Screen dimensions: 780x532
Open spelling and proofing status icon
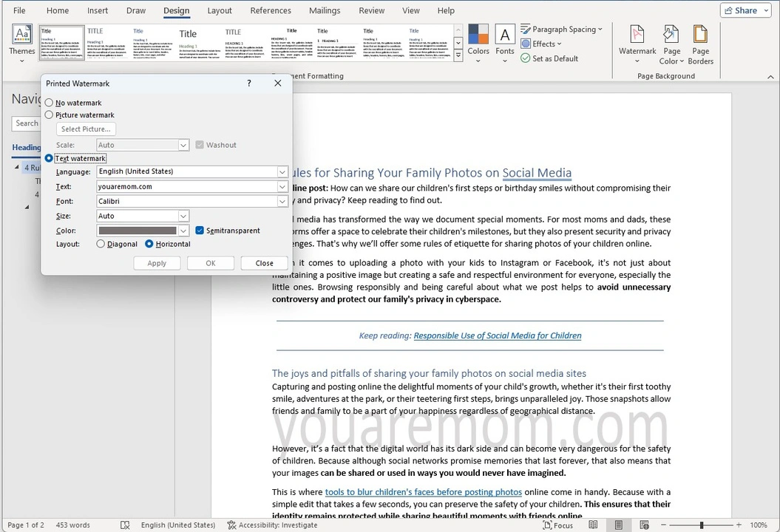(125, 525)
